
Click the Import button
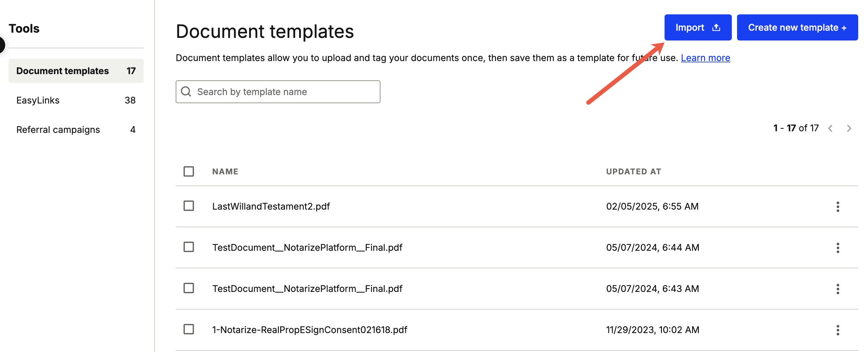(698, 27)
